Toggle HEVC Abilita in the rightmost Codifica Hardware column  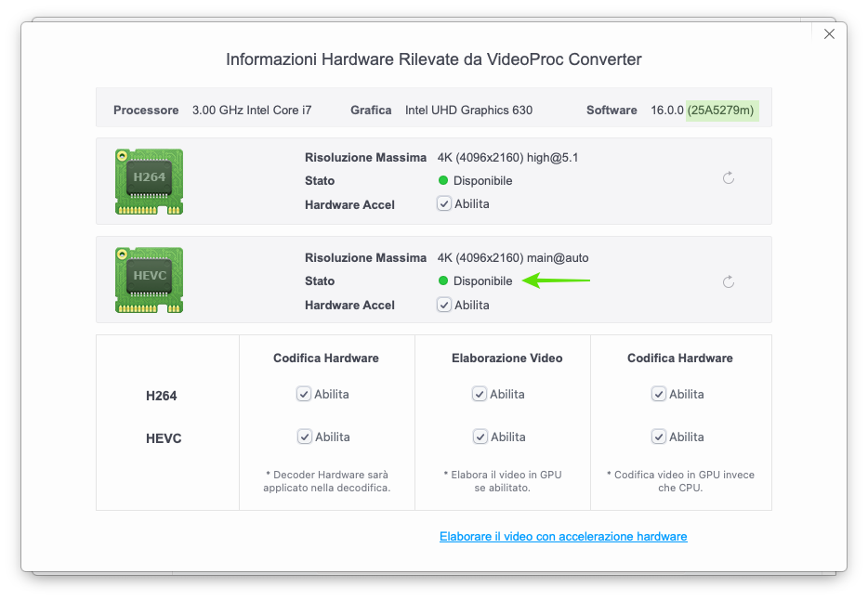659,437
